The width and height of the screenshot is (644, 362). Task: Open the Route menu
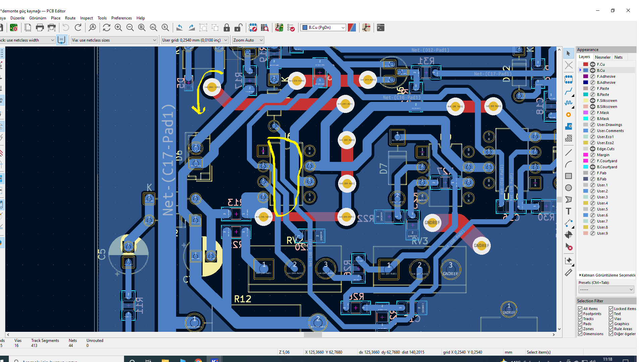[x=70, y=18]
